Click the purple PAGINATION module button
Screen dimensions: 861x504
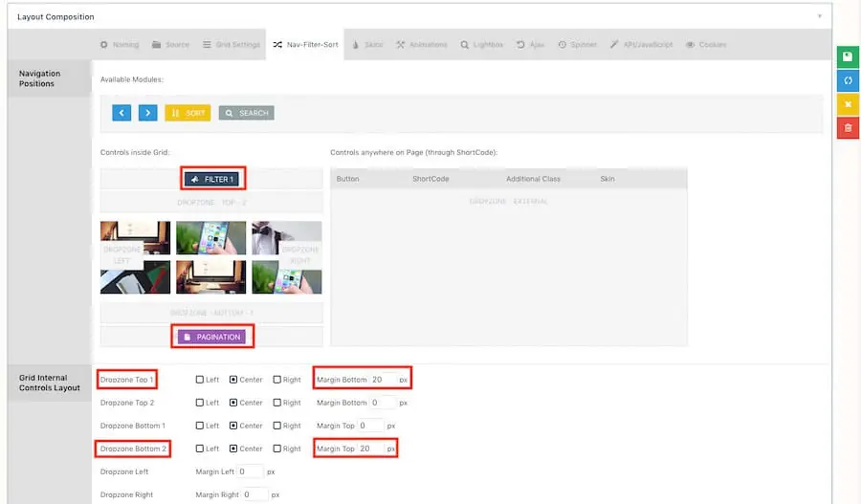click(x=212, y=337)
